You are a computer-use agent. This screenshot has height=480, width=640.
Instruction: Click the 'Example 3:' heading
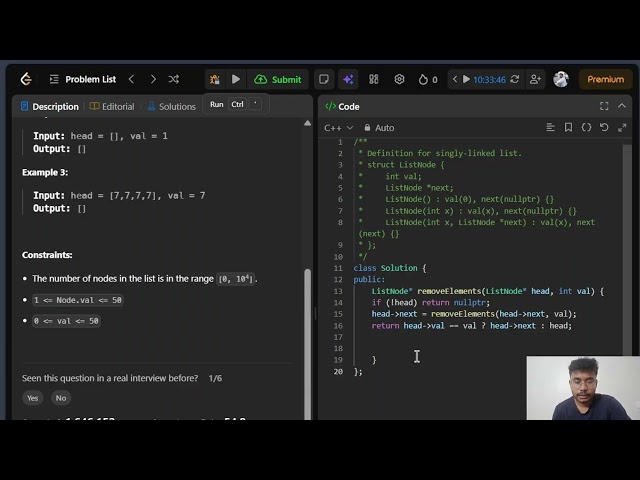(45, 172)
